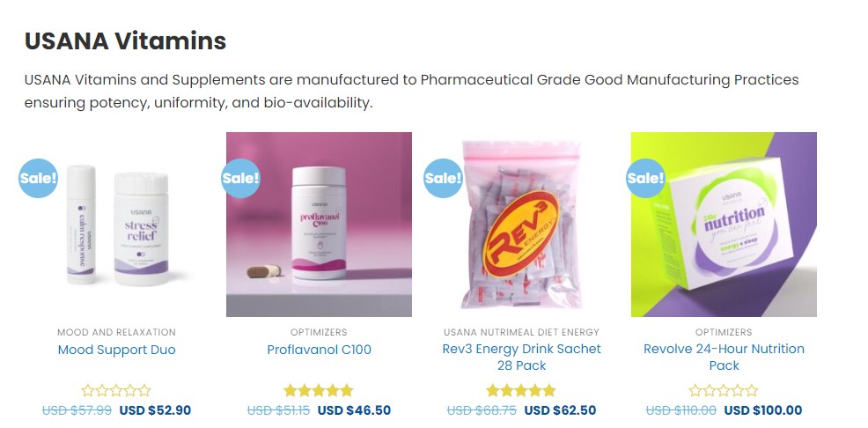Click USD $52.90 sale price

coord(155,410)
